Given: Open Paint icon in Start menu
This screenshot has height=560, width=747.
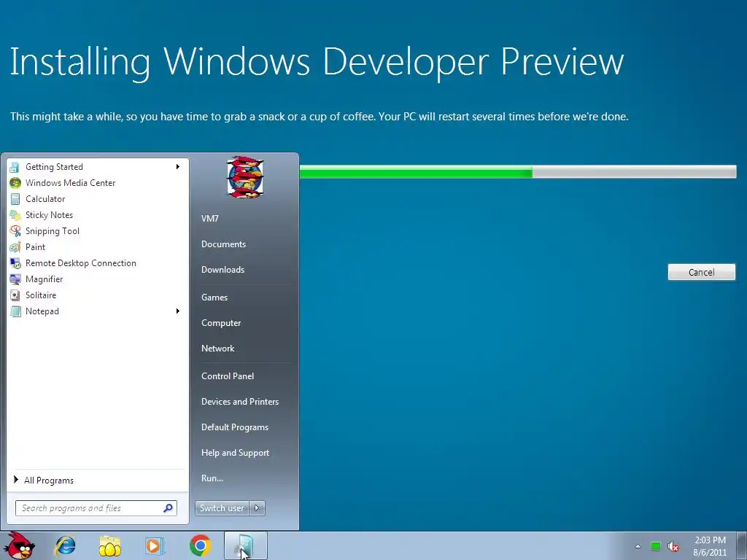Looking at the screenshot, I should 15,247.
